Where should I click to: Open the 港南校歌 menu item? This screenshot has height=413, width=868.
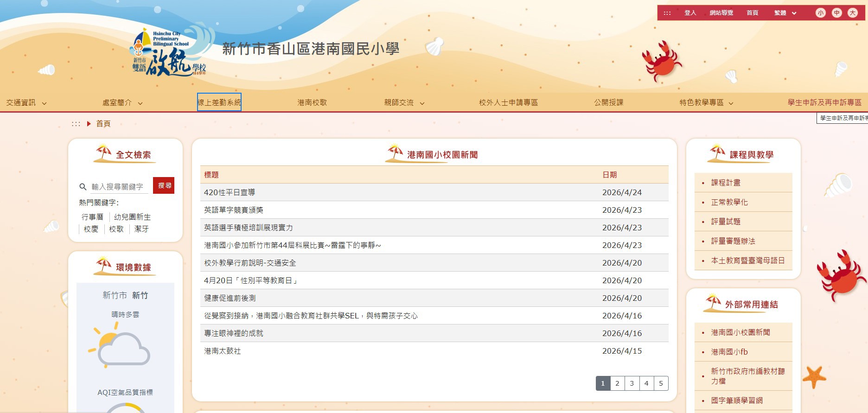pos(312,103)
